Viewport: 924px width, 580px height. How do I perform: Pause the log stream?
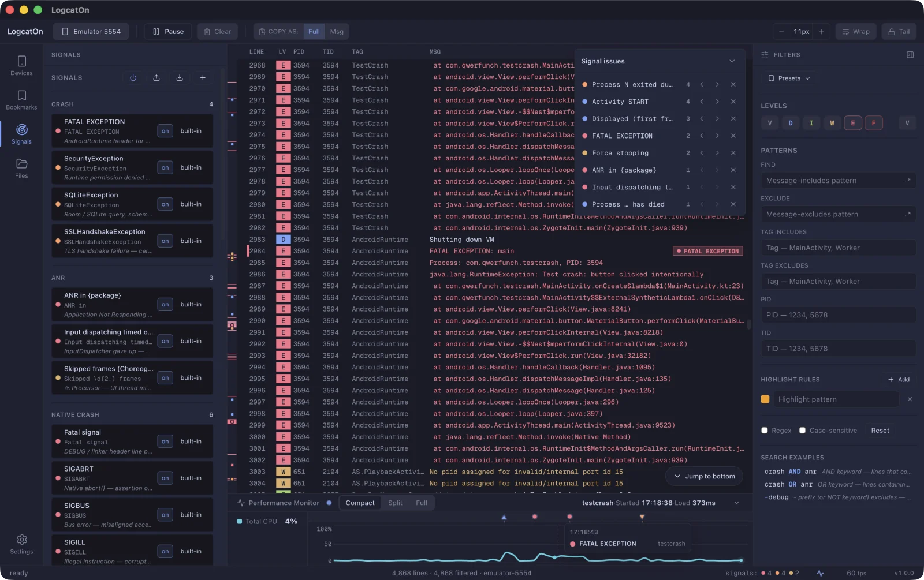(x=168, y=32)
